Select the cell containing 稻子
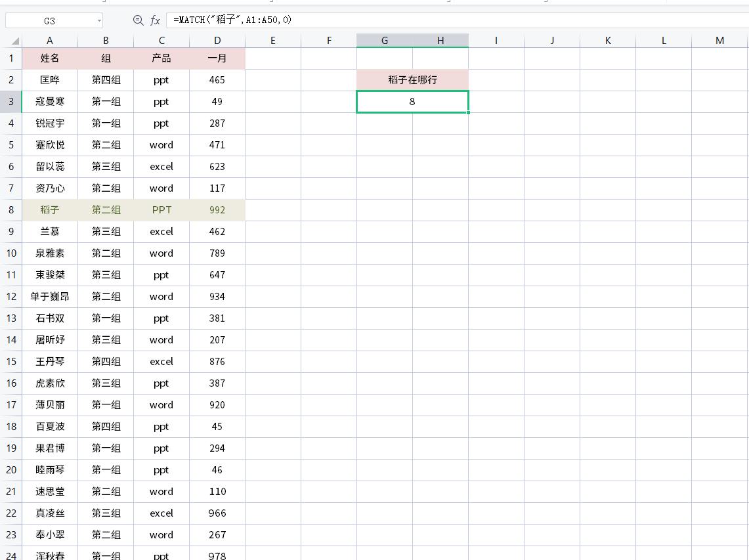The width and height of the screenshot is (749, 560). click(49, 210)
